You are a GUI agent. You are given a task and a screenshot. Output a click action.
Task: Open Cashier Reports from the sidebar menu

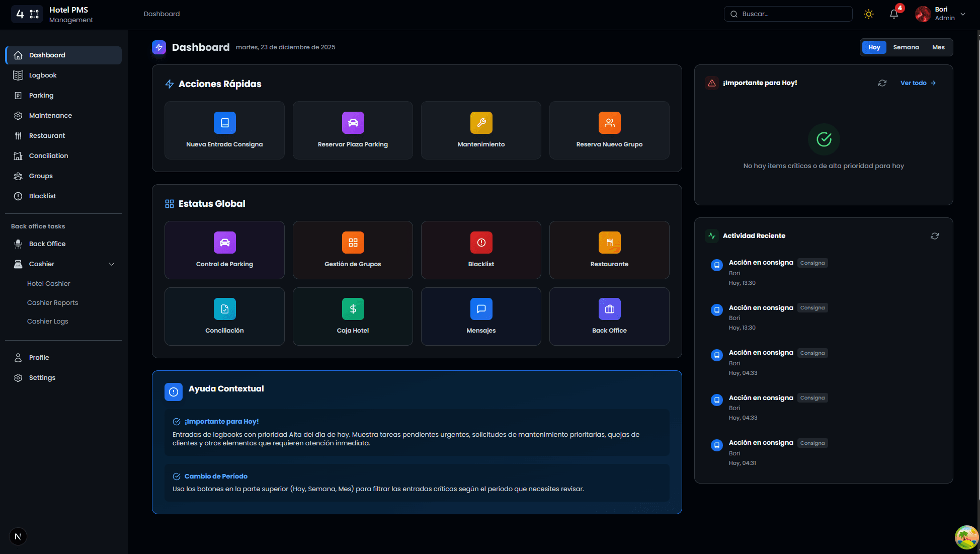(x=52, y=302)
